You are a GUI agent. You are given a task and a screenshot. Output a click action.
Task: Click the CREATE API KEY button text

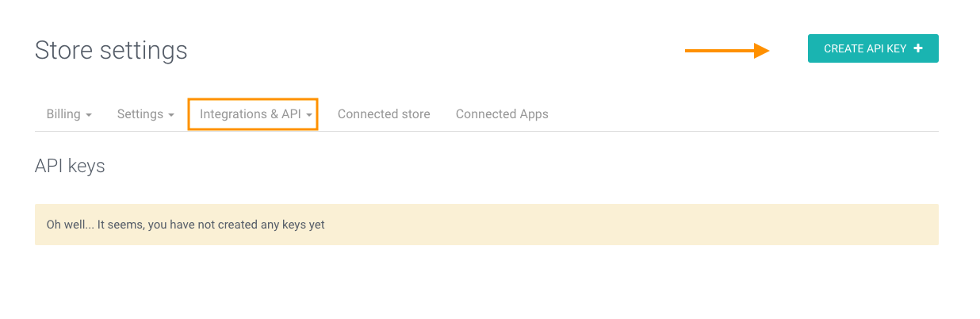(x=865, y=48)
